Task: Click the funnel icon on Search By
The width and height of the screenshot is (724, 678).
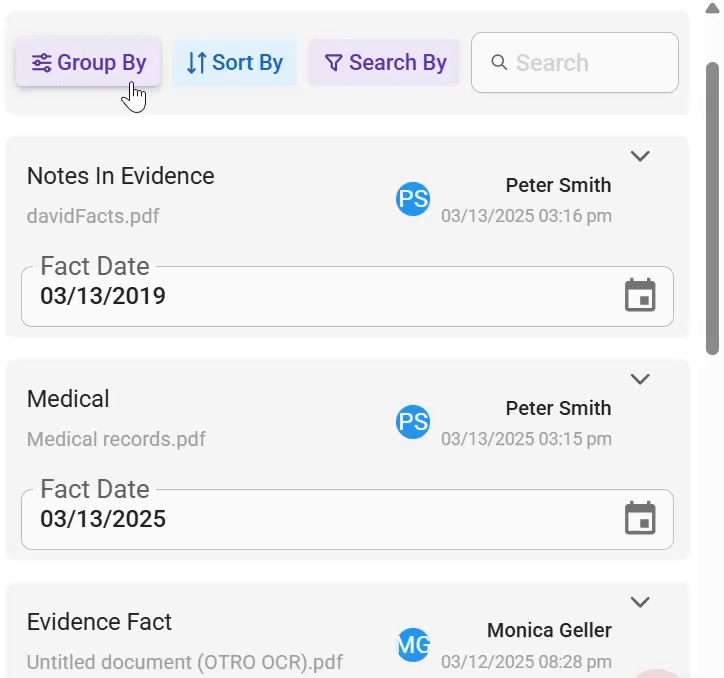Action: (333, 63)
